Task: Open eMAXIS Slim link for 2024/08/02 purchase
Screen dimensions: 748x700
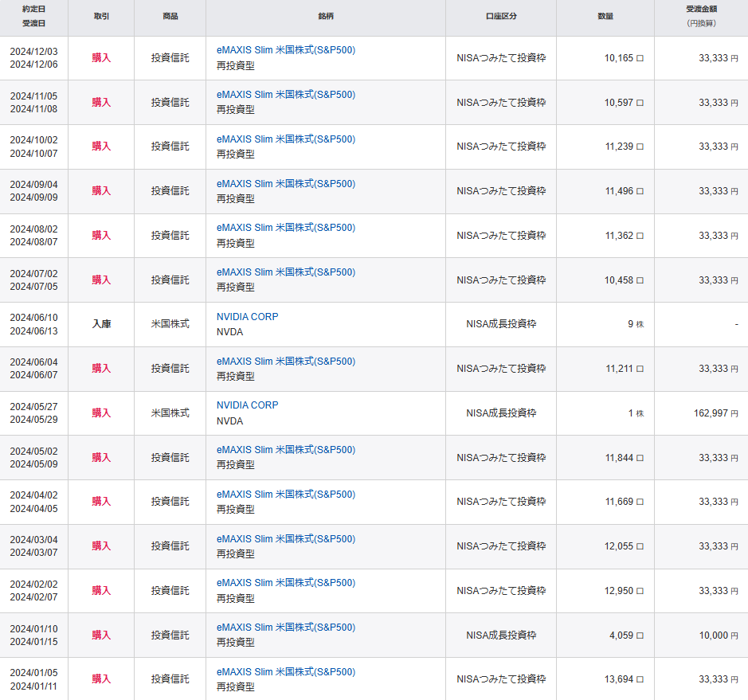Action: click(285, 228)
